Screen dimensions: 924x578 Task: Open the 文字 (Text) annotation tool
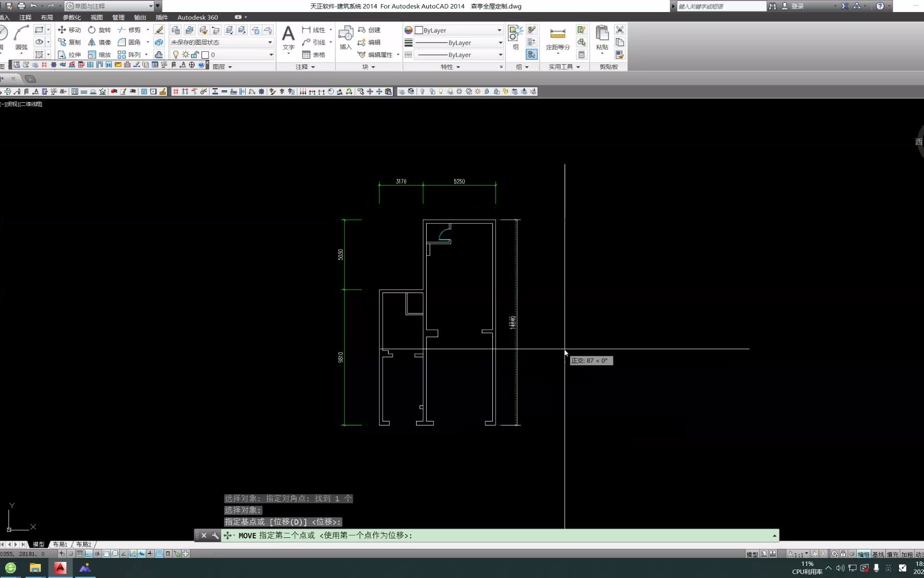click(288, 38)
